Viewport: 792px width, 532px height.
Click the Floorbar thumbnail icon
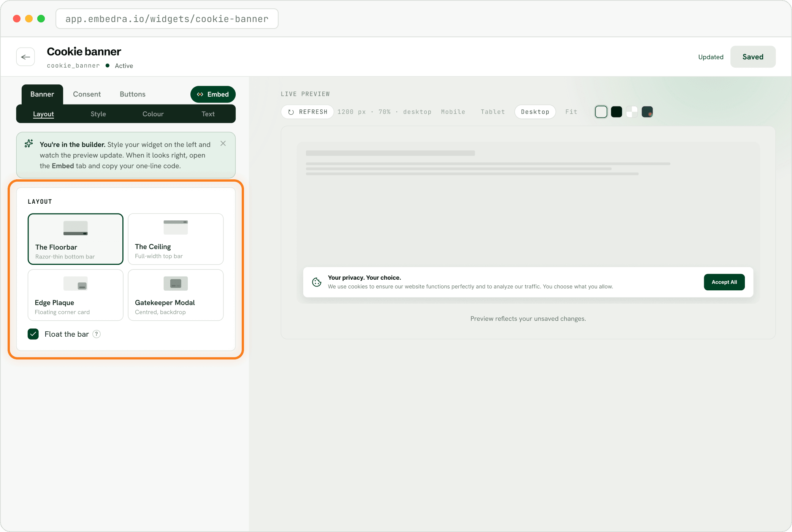(76, 228)
